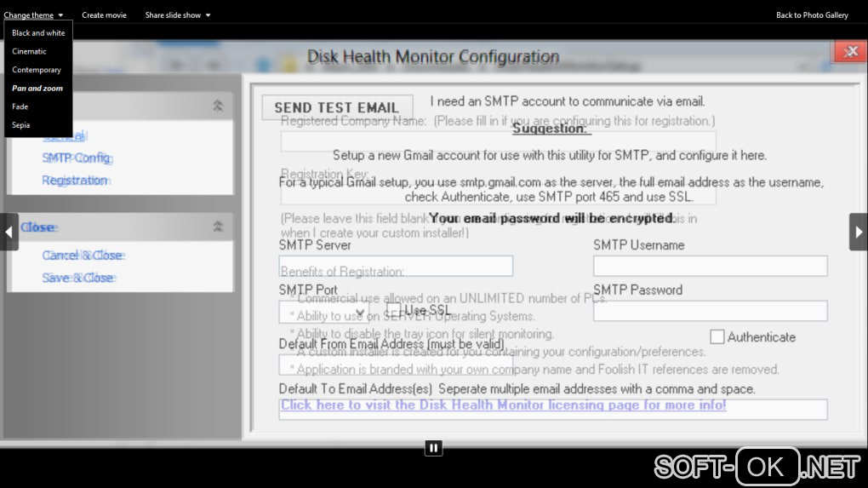The height and width of the screenshot is (488, 868).
Task: Apply the Fade theme
Action: pyautogui.click(x=20, y=106)
